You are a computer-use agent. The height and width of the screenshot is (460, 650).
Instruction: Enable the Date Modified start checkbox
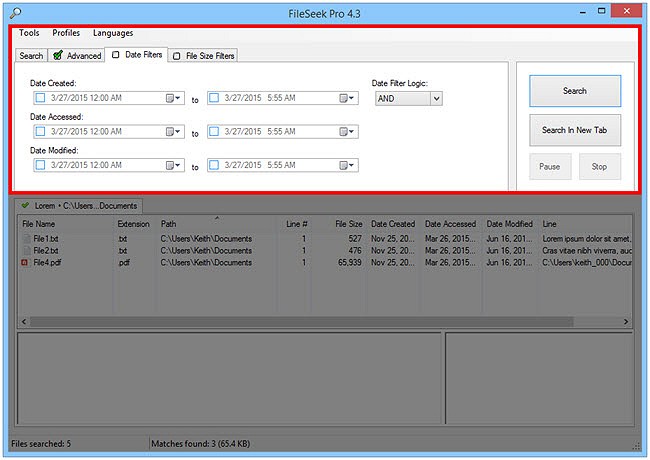coord(40,165)
